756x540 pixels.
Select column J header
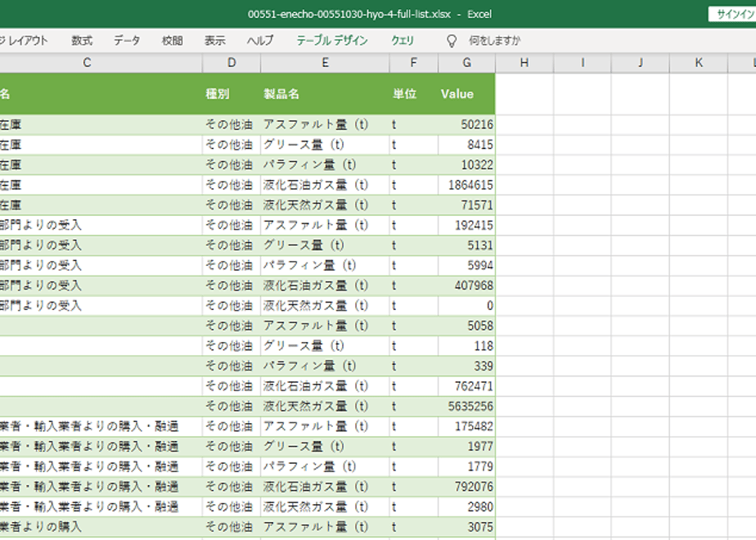[641, 63]
